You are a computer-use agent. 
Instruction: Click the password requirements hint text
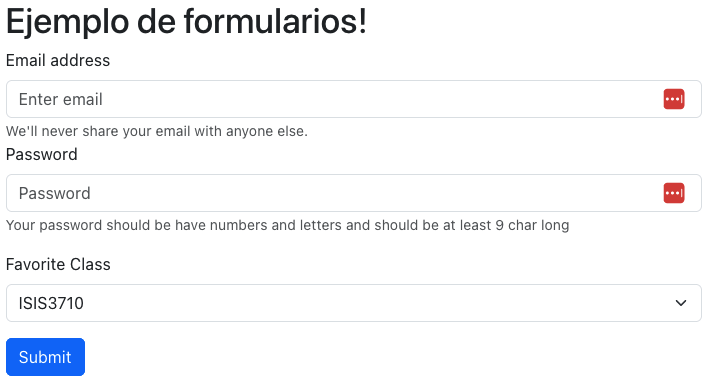click(x=288, y=226)
